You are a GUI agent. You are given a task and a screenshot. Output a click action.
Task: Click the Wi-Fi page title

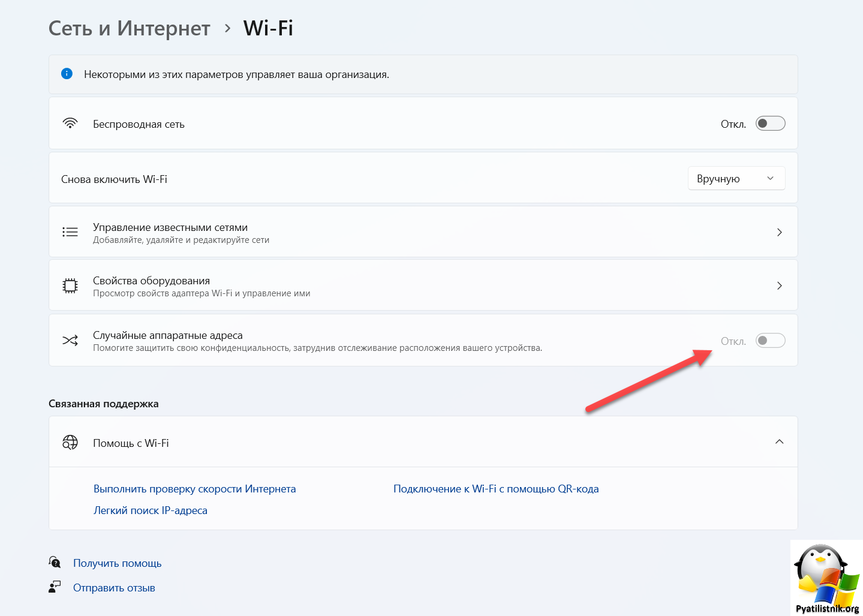(268, 28)
